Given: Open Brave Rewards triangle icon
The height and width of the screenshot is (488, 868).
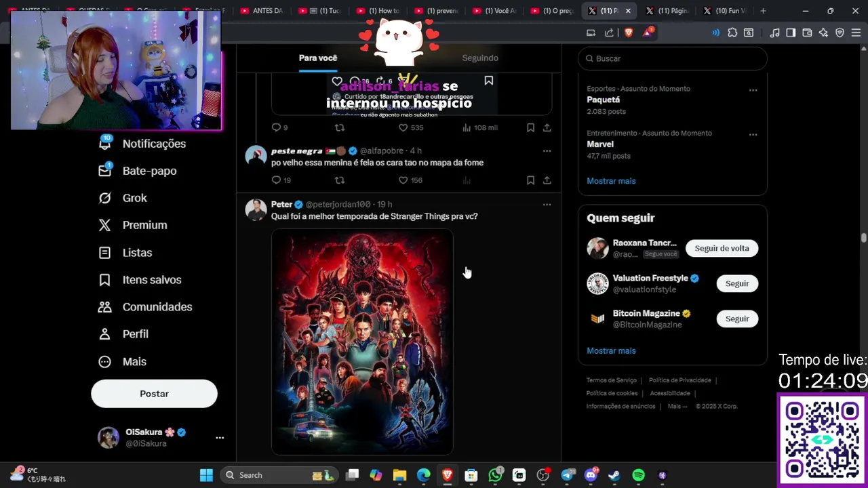Looking at the screenshot, I should point(648,33).
